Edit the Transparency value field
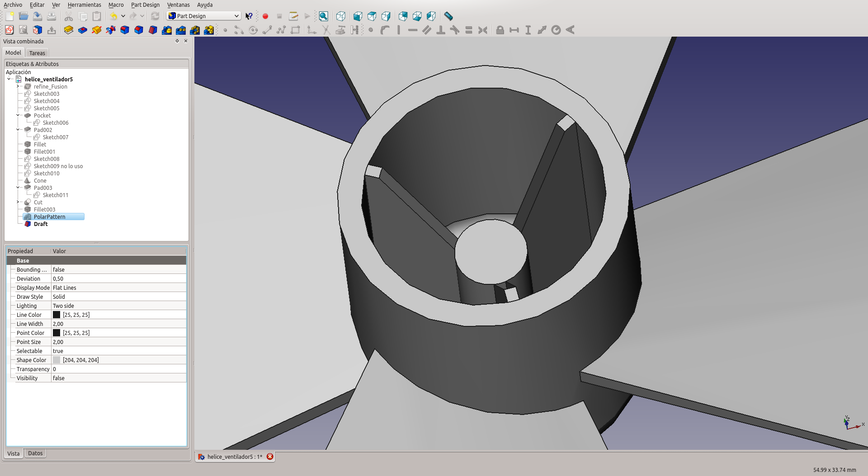 tap(118, 369)
